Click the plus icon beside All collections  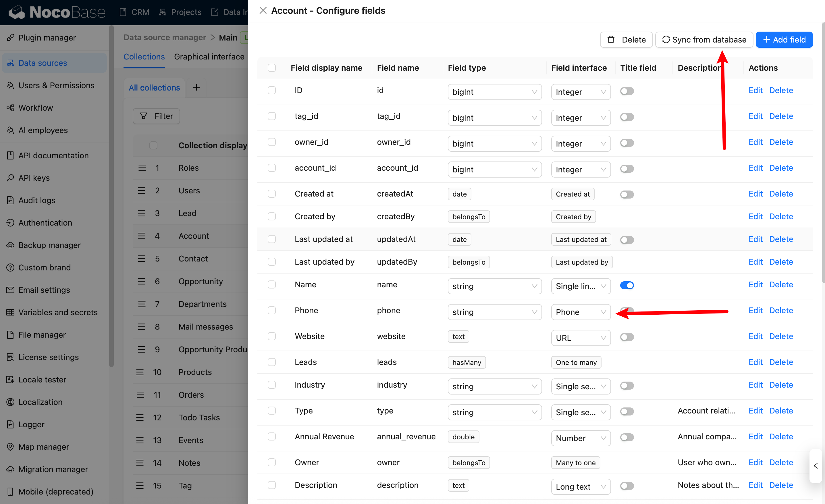point(196,87)
